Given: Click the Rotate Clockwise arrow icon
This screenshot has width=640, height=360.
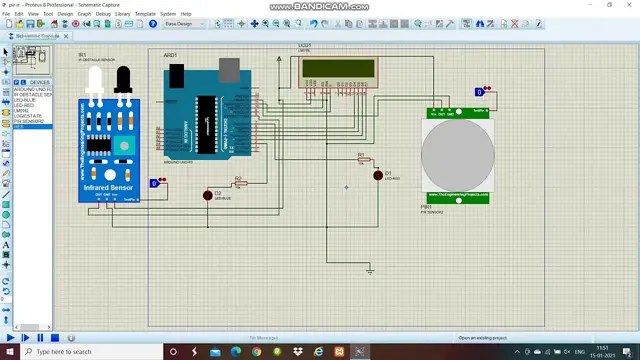Looking at the screenshot, I should (6, 281).
